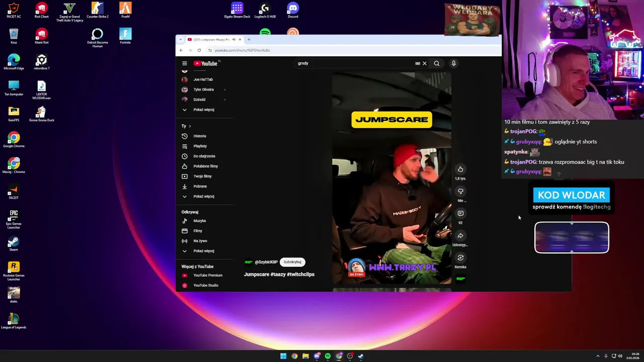Open the Ty section chevron
Image resolution: width=644 pixels, height=362 pixels.
tap(190, 126)
